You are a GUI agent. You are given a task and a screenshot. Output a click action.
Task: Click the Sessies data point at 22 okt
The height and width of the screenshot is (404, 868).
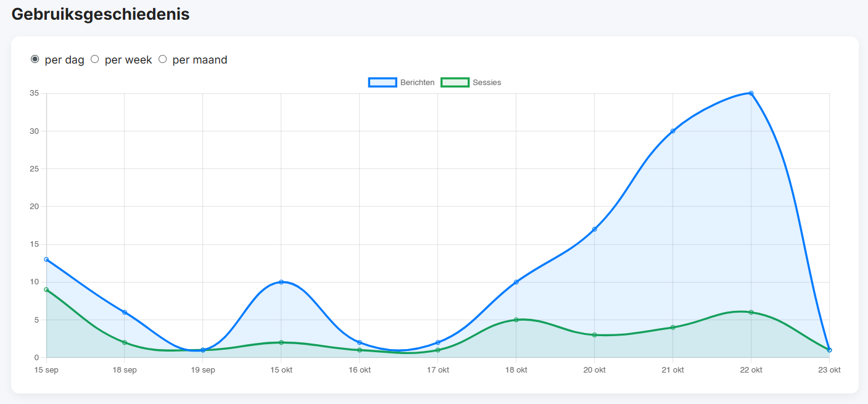pyautogui.click(x=751, y=312)
